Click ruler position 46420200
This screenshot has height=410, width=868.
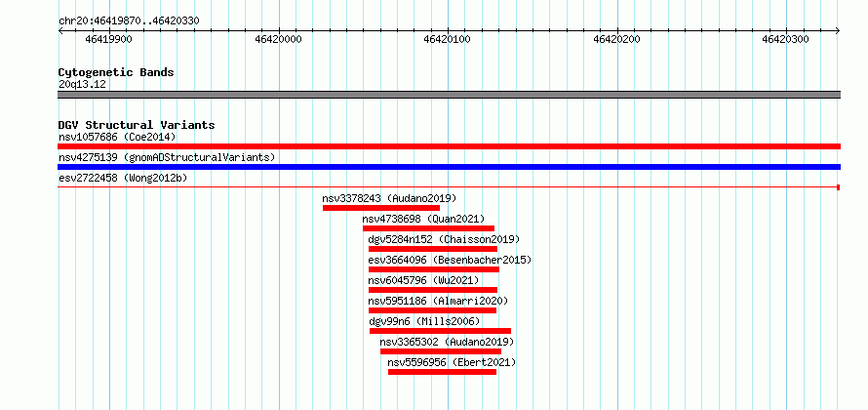616,39
